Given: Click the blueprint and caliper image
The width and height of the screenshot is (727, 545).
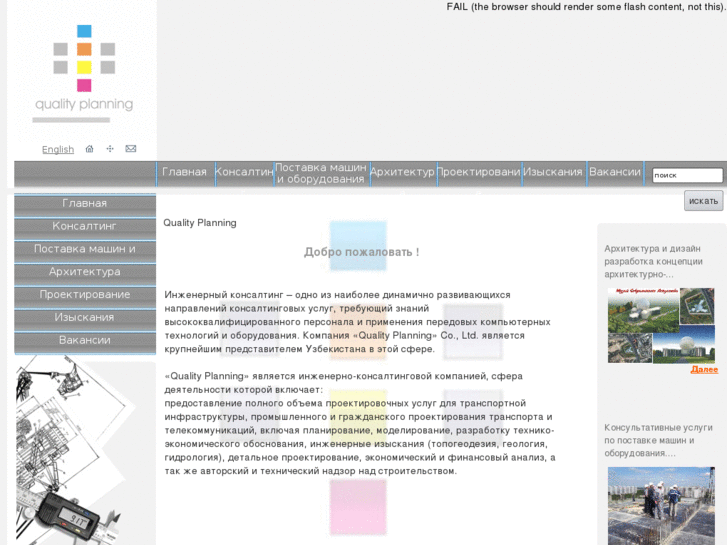Looking at the screenshot, I should coord(77,450).
